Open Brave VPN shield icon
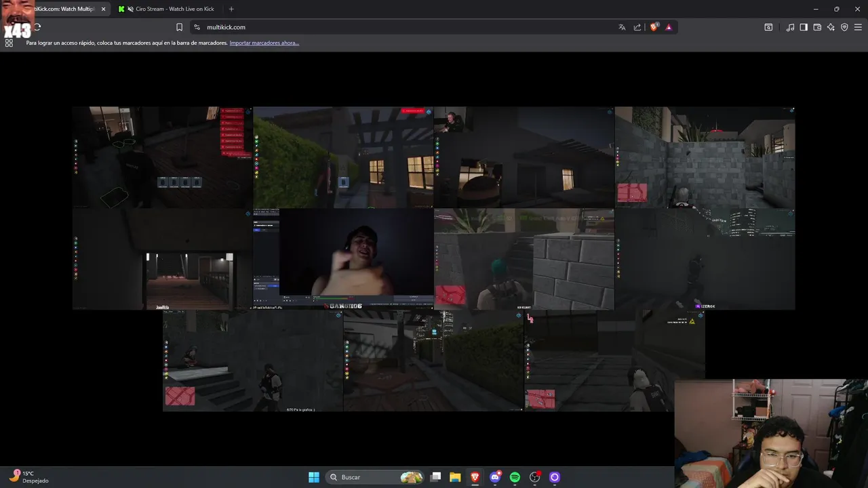 (x=844, y=27)
